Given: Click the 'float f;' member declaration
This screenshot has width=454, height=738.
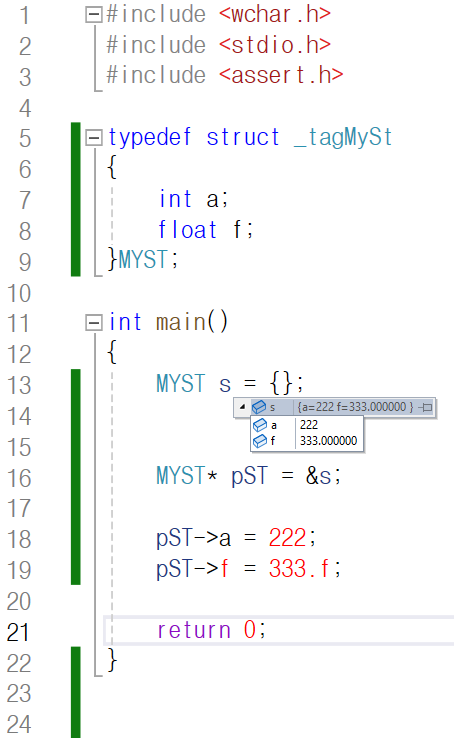Looking at the screenshot, I should pyautogui.click(x=206, y=229).
